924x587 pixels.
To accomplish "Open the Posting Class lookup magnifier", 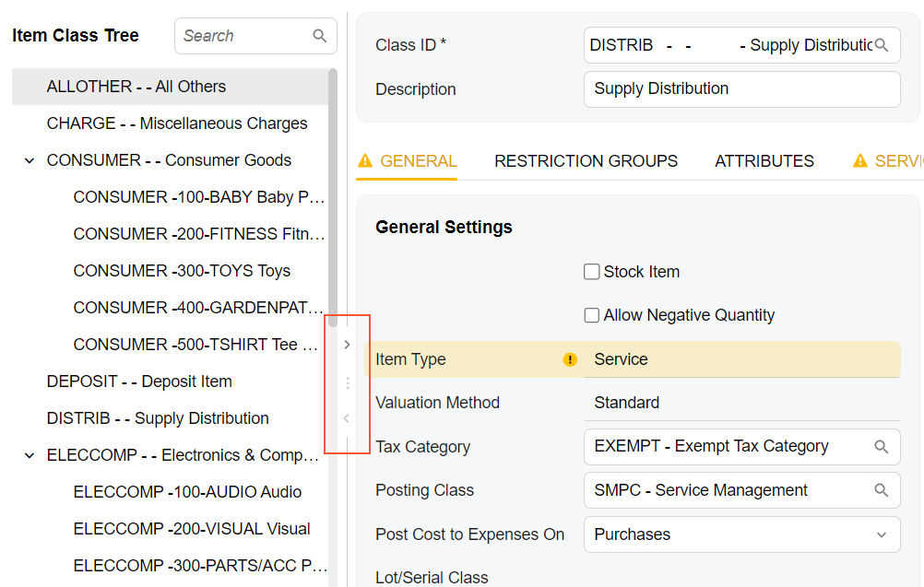I will [x=882, y=490].
